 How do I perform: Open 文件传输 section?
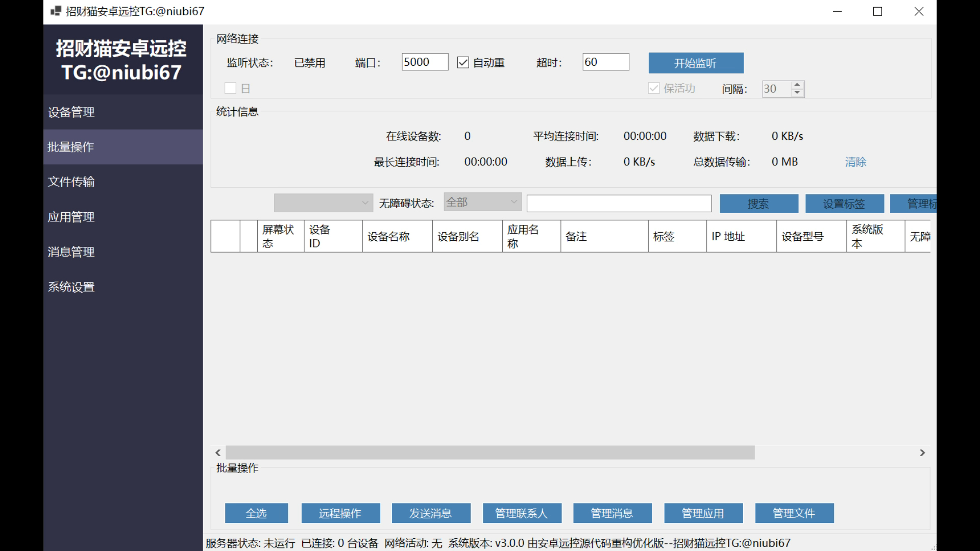[x=123, y=182]
